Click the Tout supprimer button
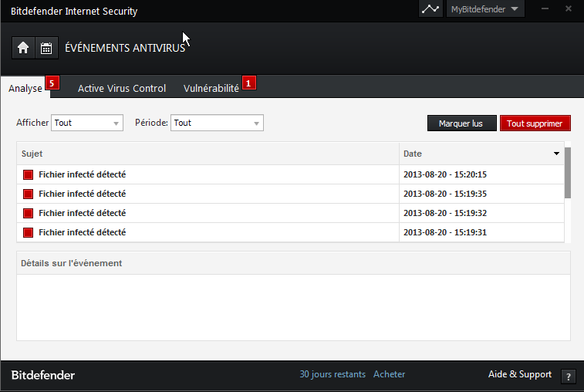The height and width of the screenshot is (392, 584). coord(535,123)
